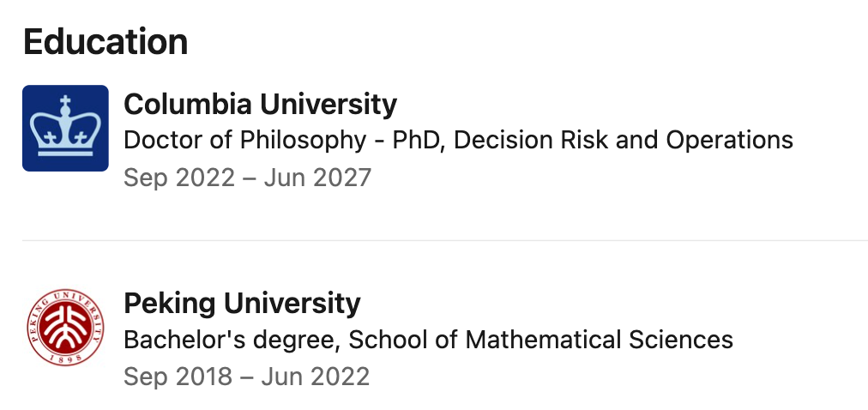868x410 pixels.
Task: Click the Doctor of Philosophy - PhD text
Action: tap(285, 141)
